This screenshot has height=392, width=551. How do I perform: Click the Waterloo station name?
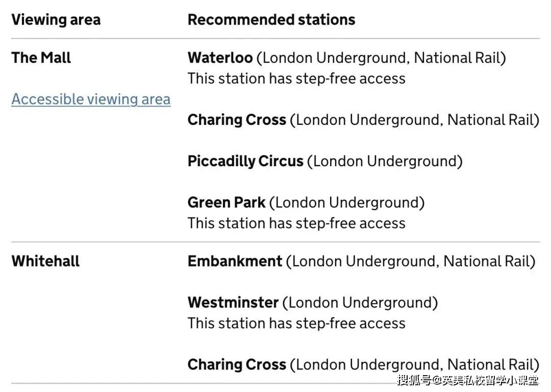point(220,58)
